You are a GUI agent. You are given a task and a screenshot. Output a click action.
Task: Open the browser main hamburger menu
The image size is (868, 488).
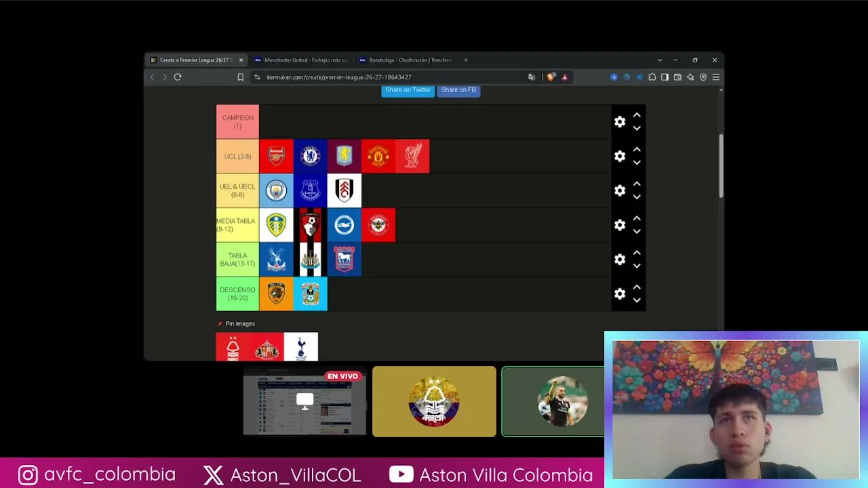[715, 77]
